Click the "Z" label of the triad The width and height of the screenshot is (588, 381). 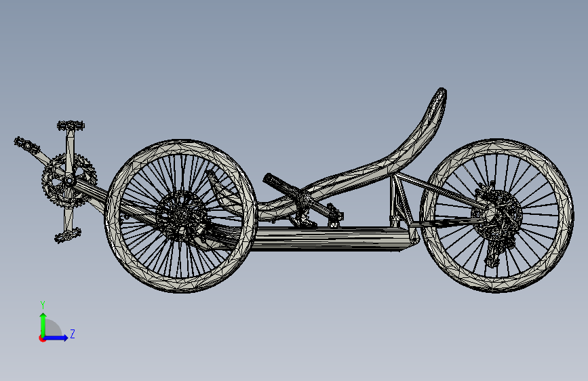point(73,334)
